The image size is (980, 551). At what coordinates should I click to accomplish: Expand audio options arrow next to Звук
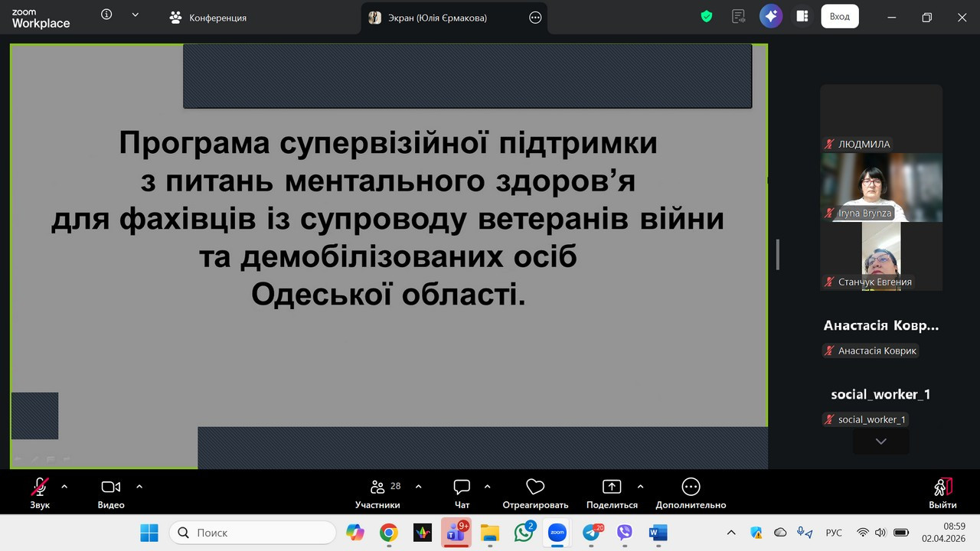click(64, 486)
